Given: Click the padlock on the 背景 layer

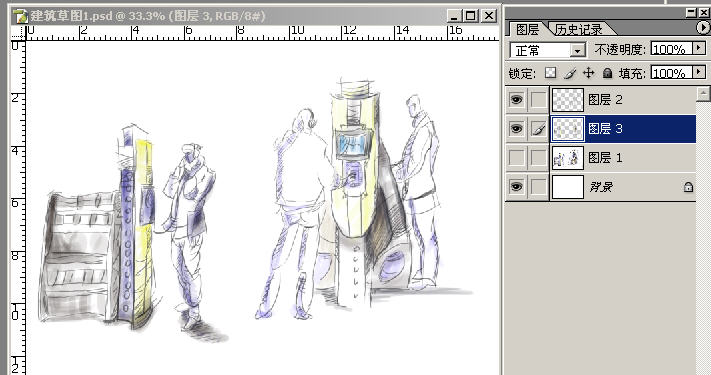Looking at the screenshot, I should coord(688,187).
